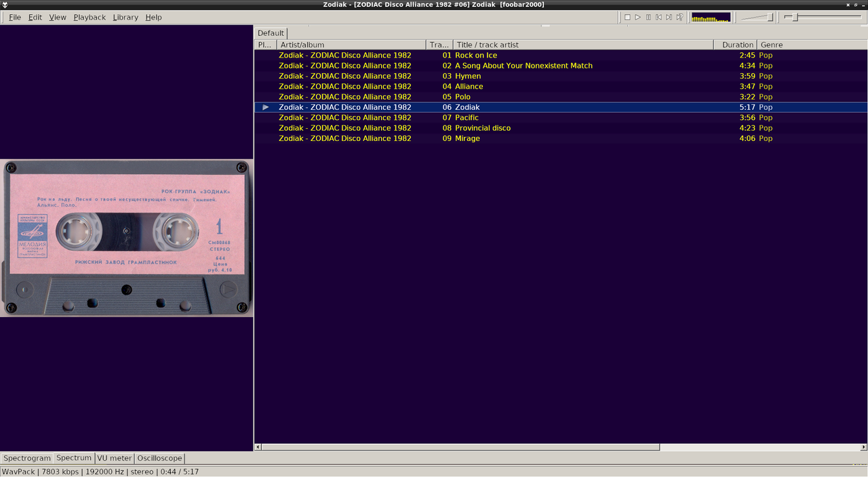Click the mini spectrum visualizer in toolbar
Screen dimensions: 868x477
click(711, 17)
